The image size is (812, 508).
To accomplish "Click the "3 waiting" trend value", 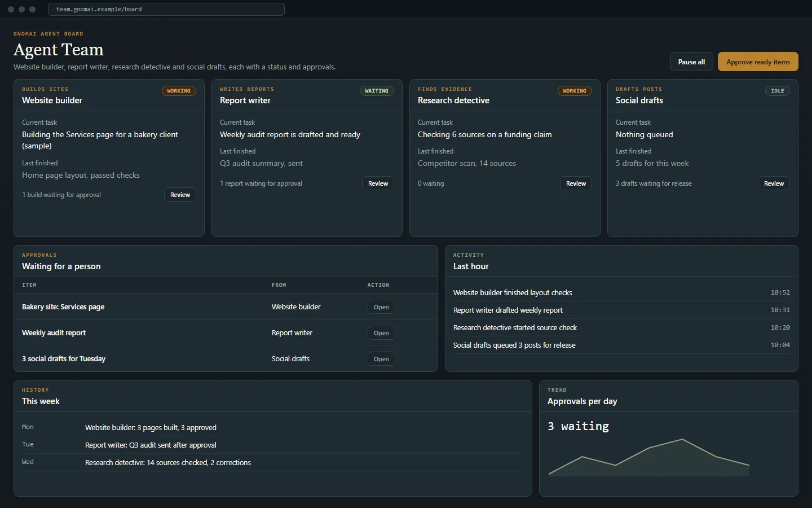I will tap(579, 426).
